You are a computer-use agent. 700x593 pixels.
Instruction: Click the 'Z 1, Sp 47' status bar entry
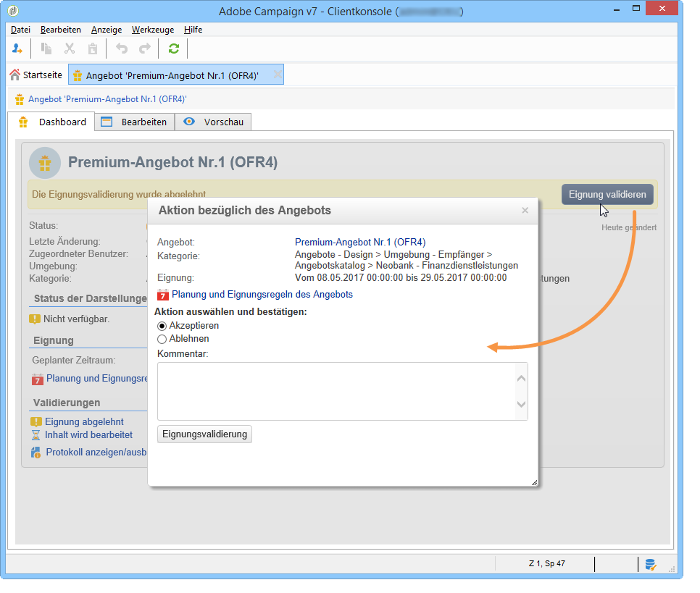(x=547, y=563)
